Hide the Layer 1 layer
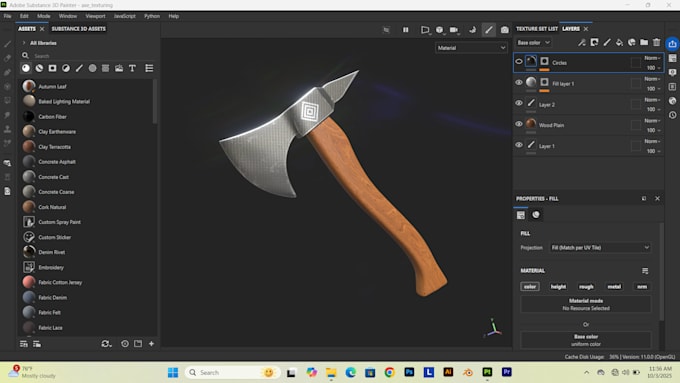The width and height of the screenshot is (680, 383). tap(519, 145)
